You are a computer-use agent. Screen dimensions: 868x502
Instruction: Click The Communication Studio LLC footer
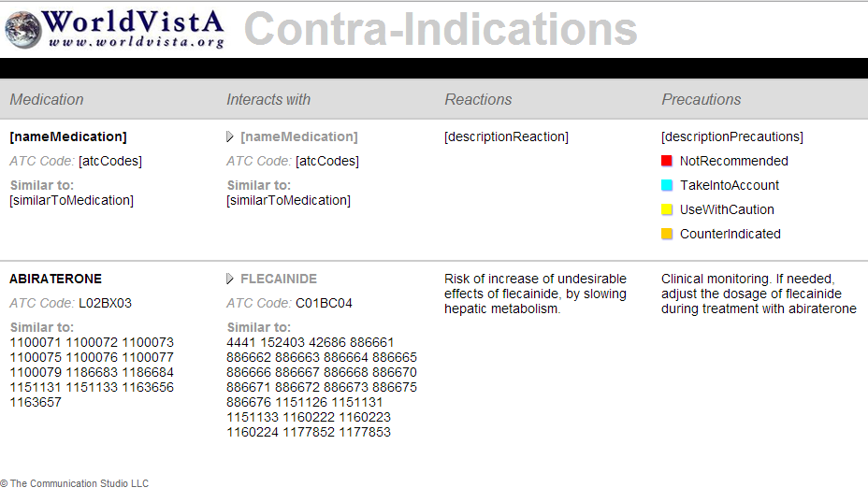[74, 483]
